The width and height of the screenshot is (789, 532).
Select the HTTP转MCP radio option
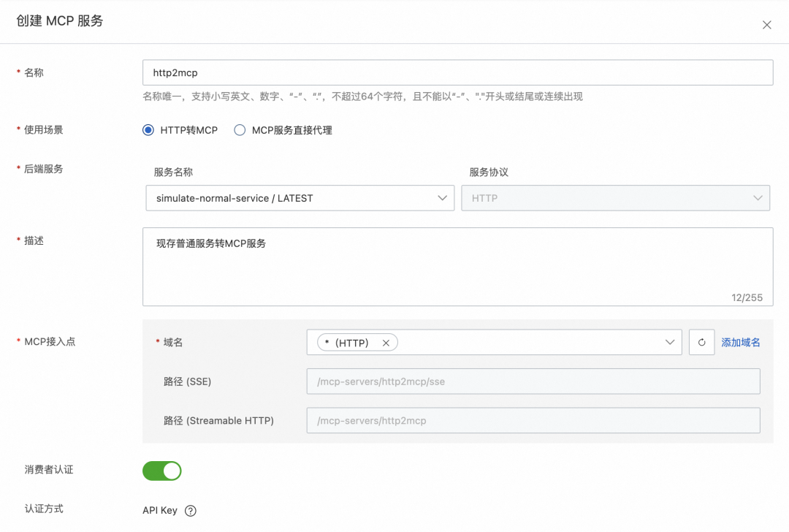[148, 130]
